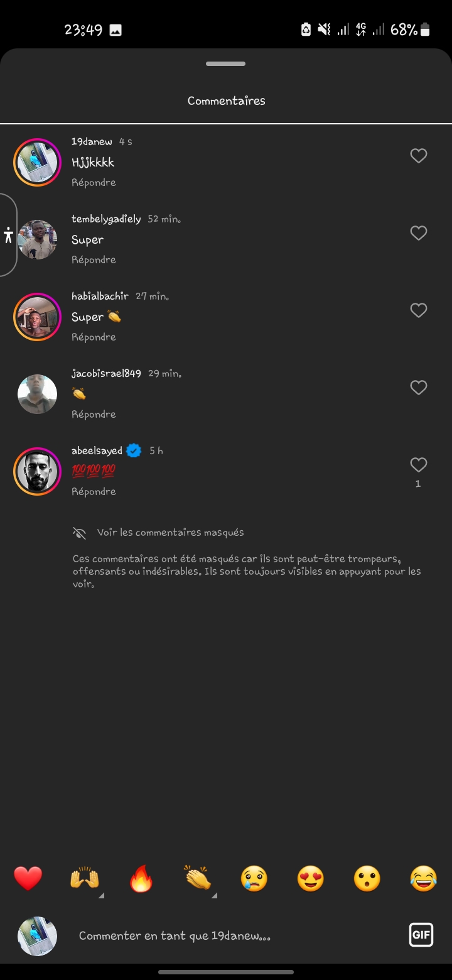Insert the surprised face emoji
The width and height of the screenshot is (452, 980).
pos(367,878)
